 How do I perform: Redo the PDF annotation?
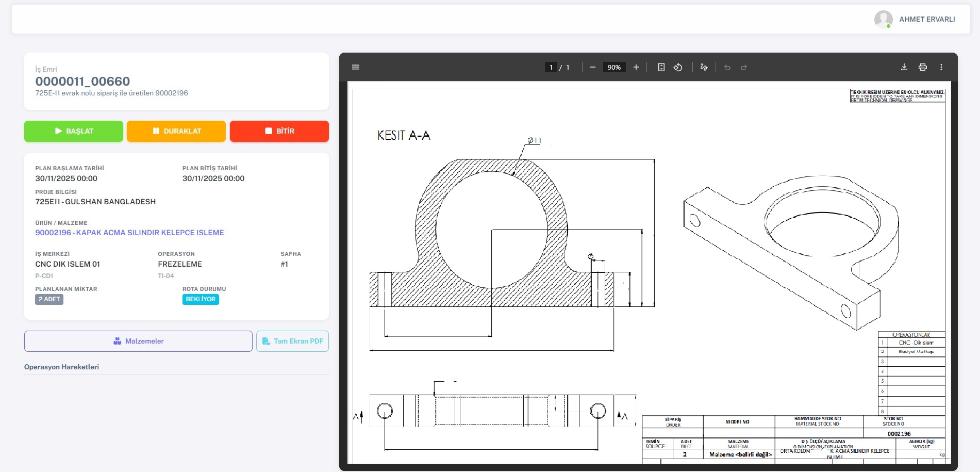744,67
